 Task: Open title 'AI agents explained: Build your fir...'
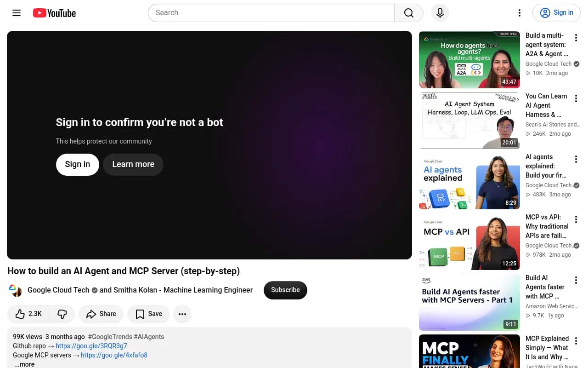[x=546, y=166]
